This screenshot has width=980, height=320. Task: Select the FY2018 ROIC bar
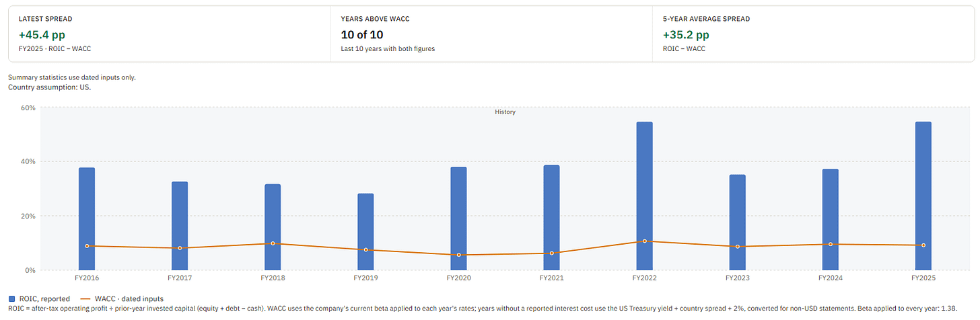[273, 227]
